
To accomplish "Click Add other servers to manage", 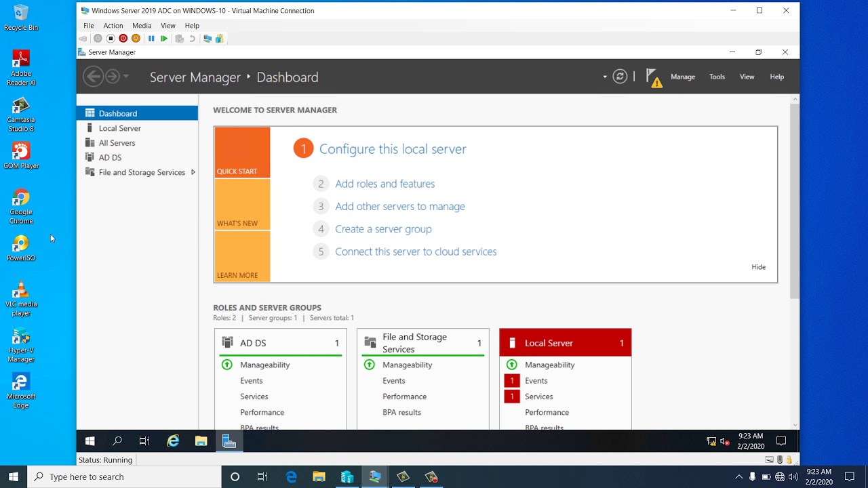I will pyautogui.click(x=400, y=206).
